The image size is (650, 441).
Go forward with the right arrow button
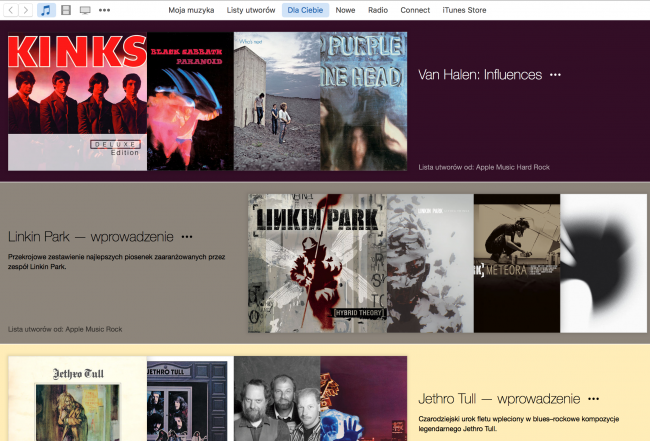tap(26, 10)
